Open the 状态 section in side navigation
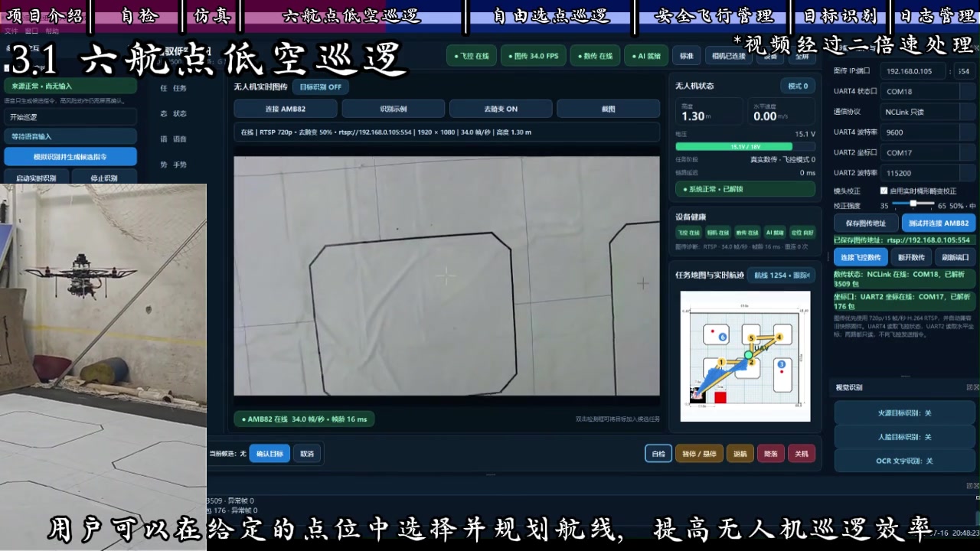The width and height of the screenshot is (980, 551). pyautogui.click(x=174, y=113)
